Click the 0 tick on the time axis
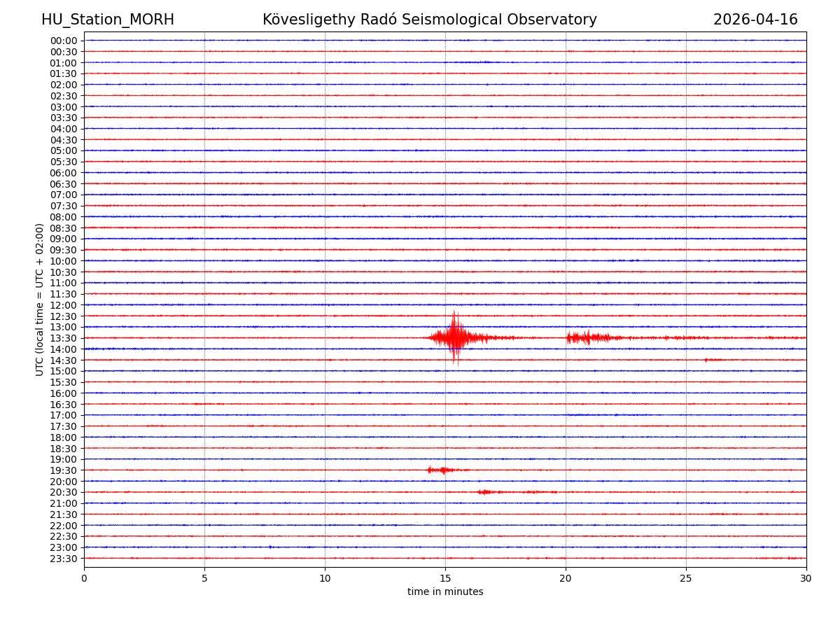Image resolution: width=840 pixels, height=630 pixels. (x=84, y=578)
